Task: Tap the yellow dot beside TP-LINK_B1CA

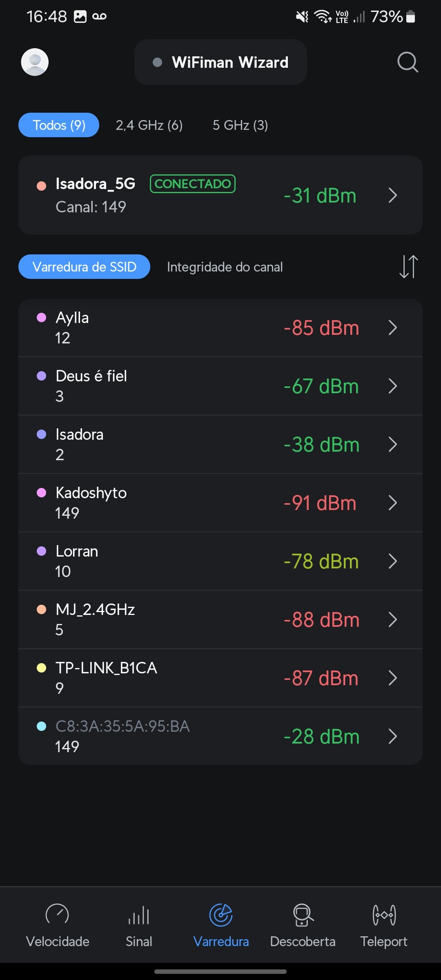Action: [41, 668]
